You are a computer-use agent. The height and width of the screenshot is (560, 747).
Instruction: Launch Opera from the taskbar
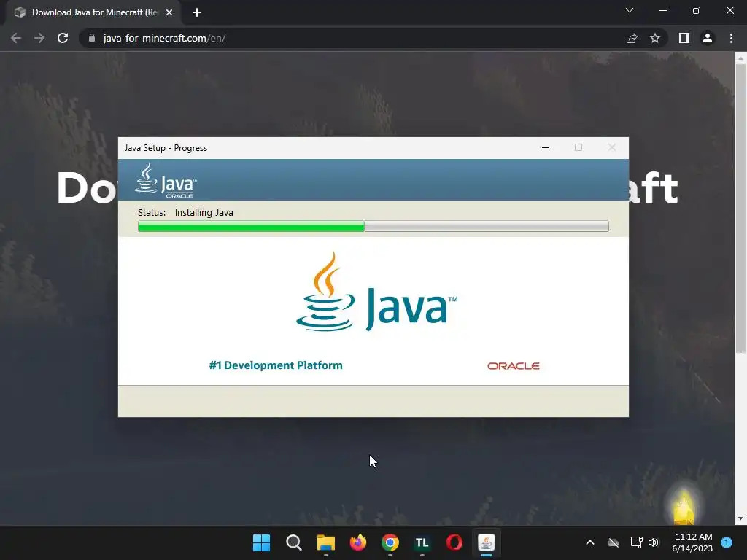pos(454,542)
